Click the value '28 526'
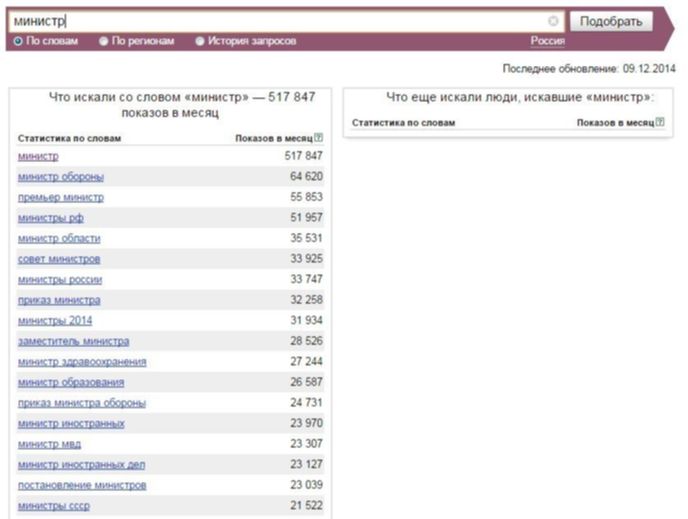This screenshot has height=519, width=688. (x=306, y=341)
